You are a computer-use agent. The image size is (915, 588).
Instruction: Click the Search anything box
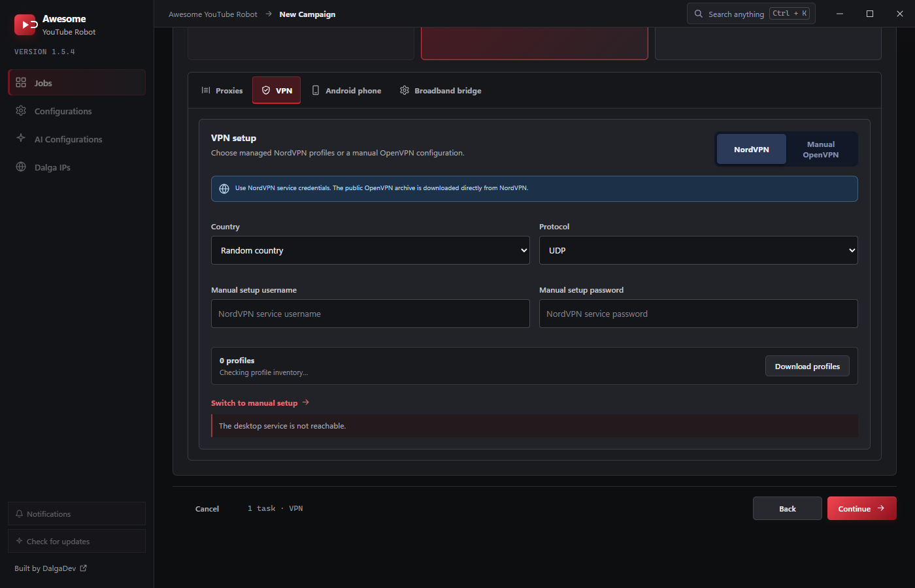(751, 14)
